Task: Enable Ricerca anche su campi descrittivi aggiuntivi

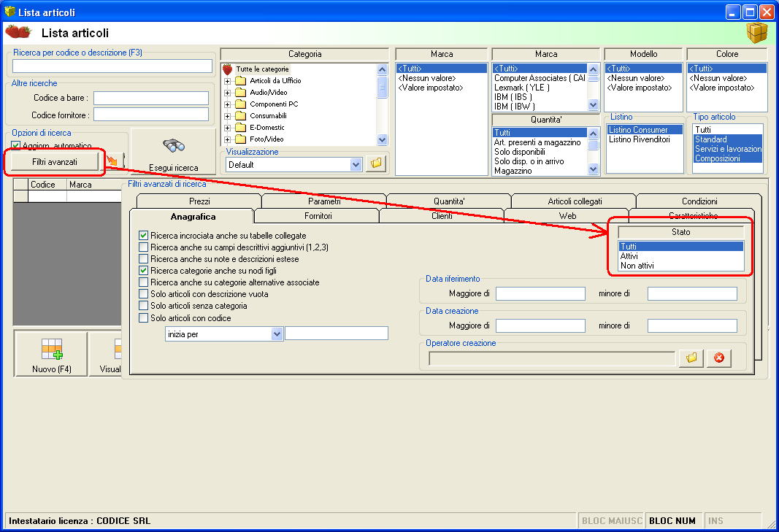Action: point(144,247)
